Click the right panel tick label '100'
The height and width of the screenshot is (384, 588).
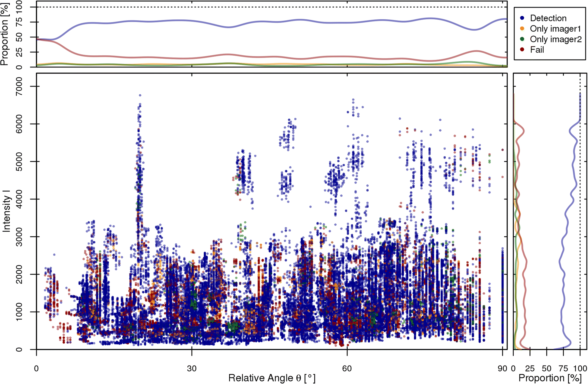(x=580, y=369)
